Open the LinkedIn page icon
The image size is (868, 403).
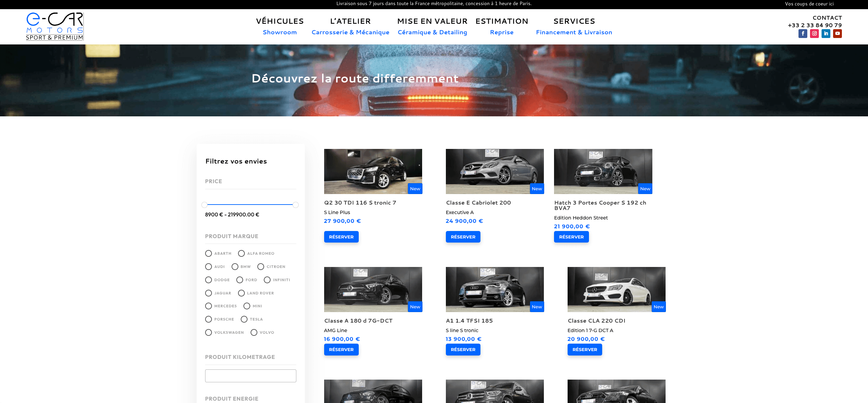point(826,33)
